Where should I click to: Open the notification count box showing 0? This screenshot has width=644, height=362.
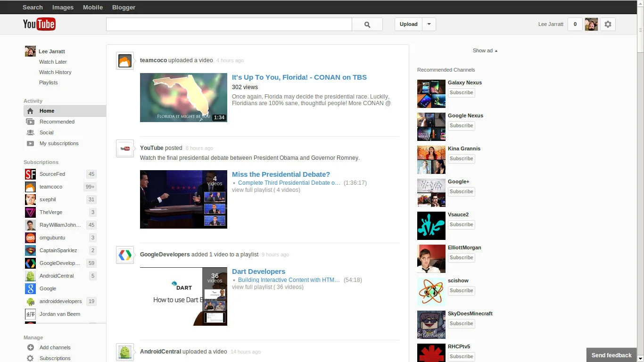pyautogui.click(x=575, y=25)
